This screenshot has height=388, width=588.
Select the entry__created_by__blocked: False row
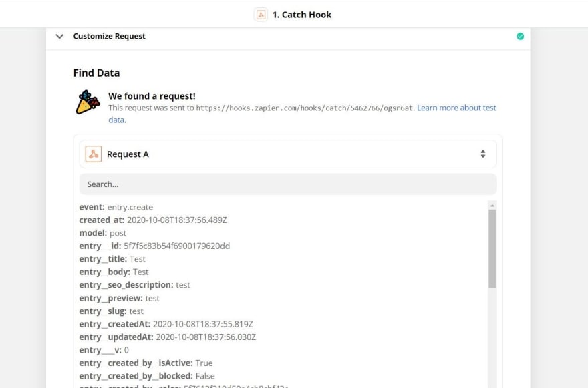[x=147, y=376]
